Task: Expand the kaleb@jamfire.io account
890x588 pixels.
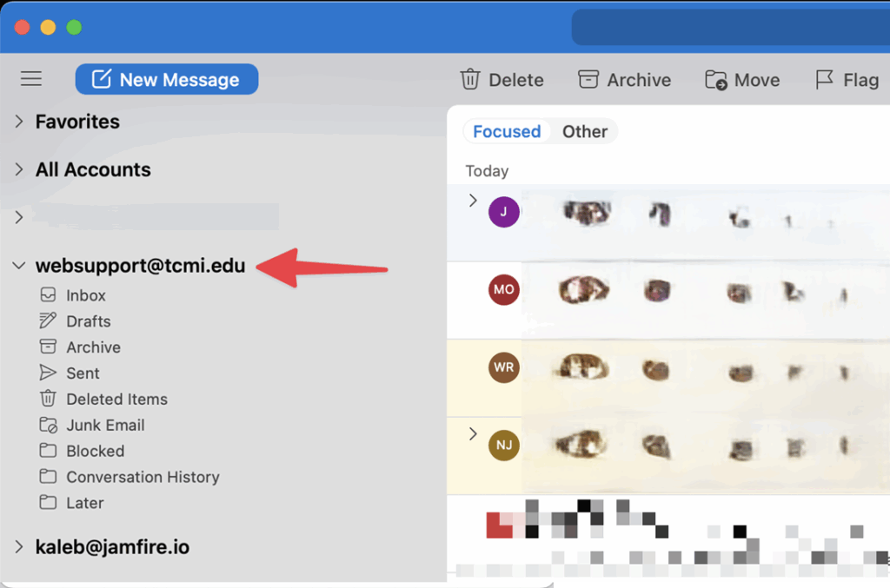Action: 19,547
